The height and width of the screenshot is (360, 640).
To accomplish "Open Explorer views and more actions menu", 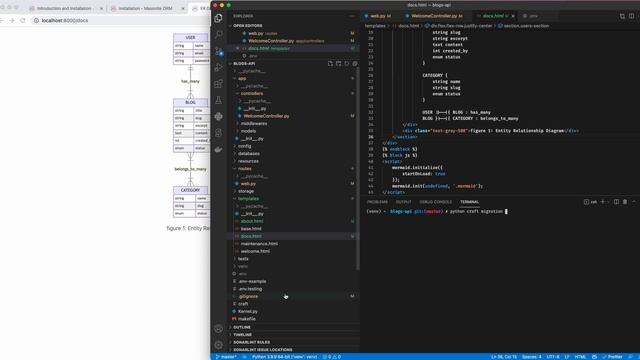I will click(x=352, y=16).
